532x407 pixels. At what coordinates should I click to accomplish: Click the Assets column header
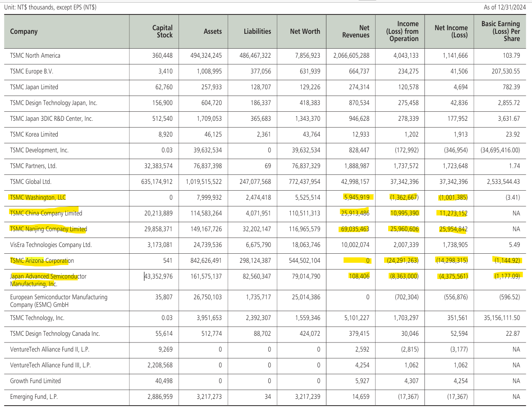pos(212,32)
